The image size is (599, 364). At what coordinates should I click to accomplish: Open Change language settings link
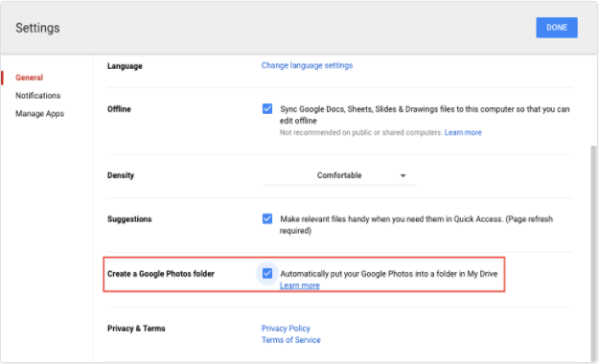(307, 65)
